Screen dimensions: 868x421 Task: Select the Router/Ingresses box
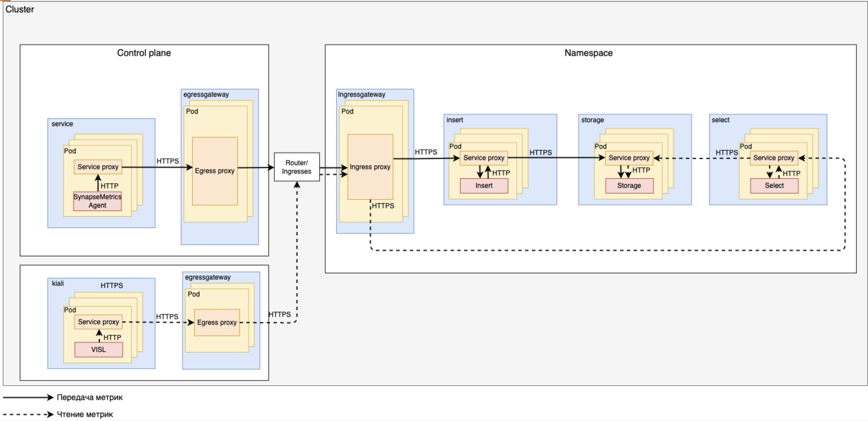[x=296, y=167]
